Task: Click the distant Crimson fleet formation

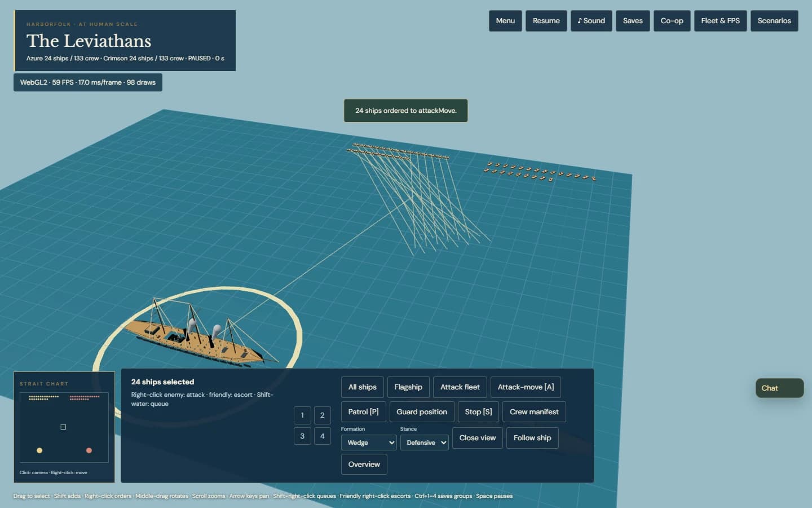Action: [540, 172]
